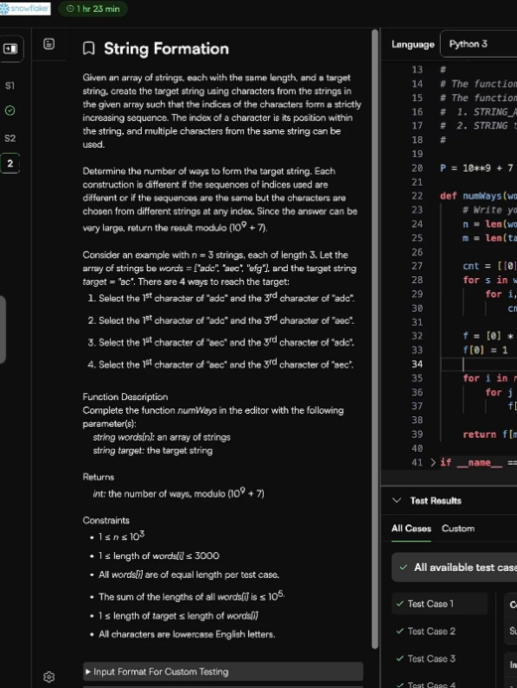This screenshot has width=517, height=688.
Task: Select question 2 in sidebar
Action: pos(10,164)
